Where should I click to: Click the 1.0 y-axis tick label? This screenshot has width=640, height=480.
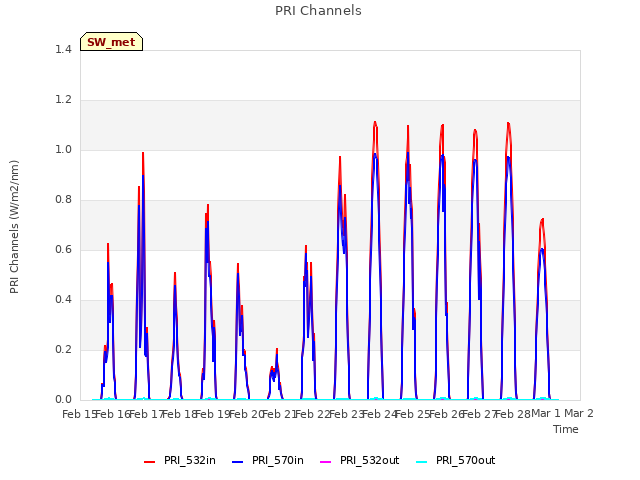tap(64, 149)
